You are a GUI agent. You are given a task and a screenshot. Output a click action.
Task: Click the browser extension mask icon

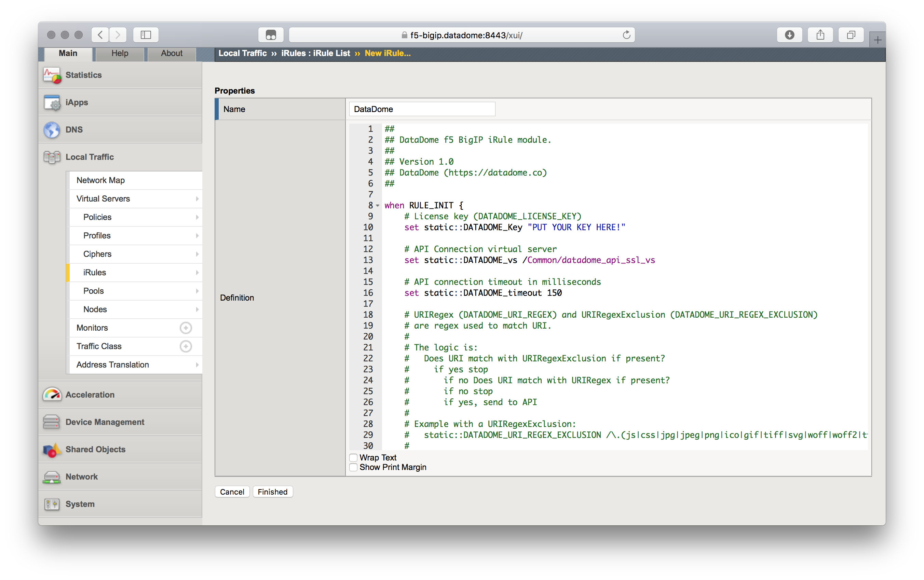(271, 35)
